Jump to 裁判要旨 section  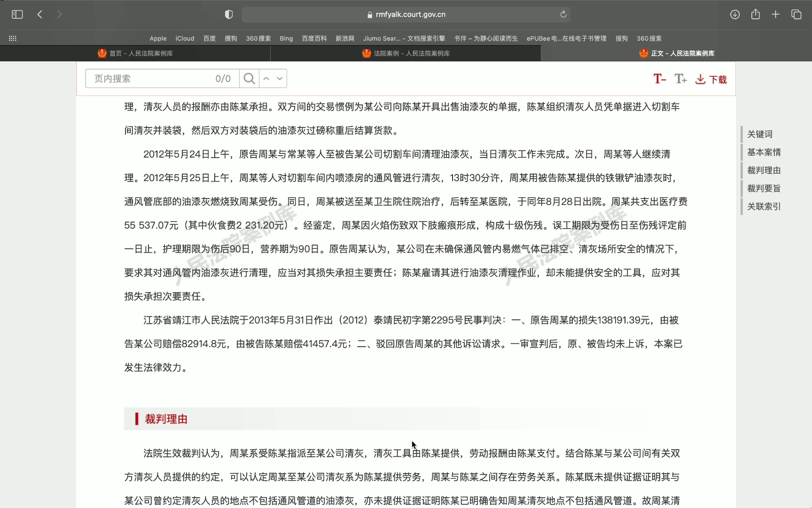(x=764, y=189)
